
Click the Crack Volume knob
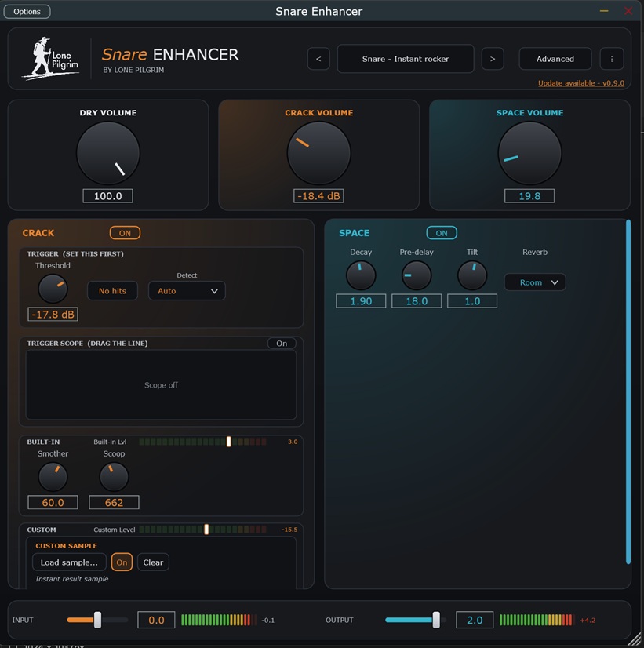click(x=319, y=153)
